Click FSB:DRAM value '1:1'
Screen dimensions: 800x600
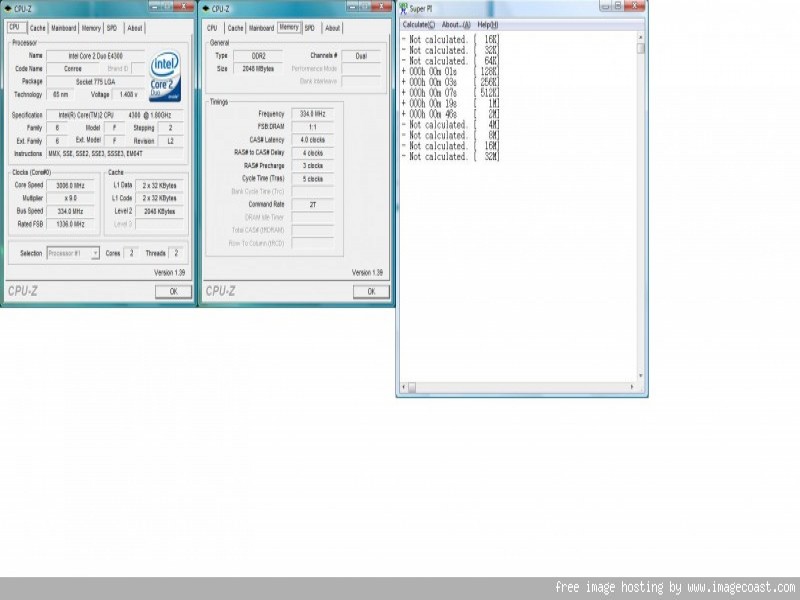313,127
